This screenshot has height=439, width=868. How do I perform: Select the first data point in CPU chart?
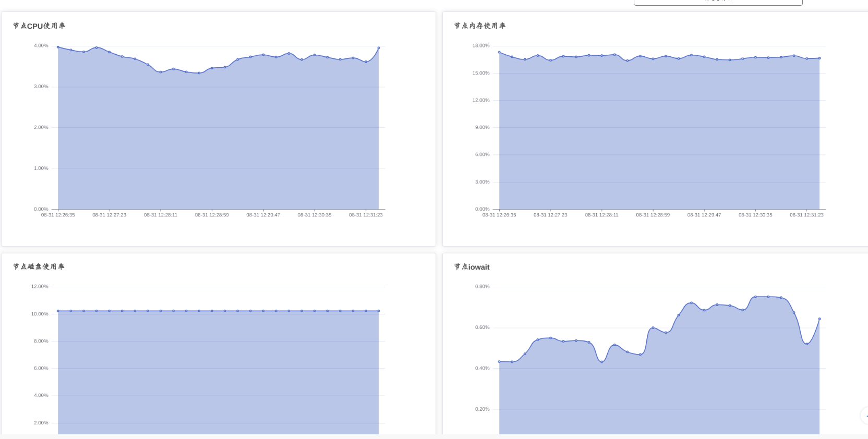(x=58, y=47)
